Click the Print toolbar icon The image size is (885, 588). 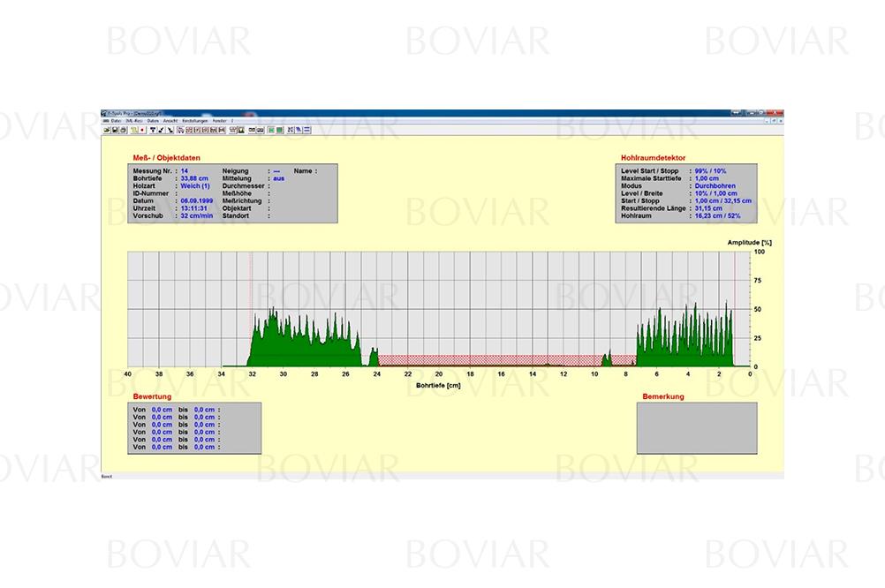click(x=122, y=130)
